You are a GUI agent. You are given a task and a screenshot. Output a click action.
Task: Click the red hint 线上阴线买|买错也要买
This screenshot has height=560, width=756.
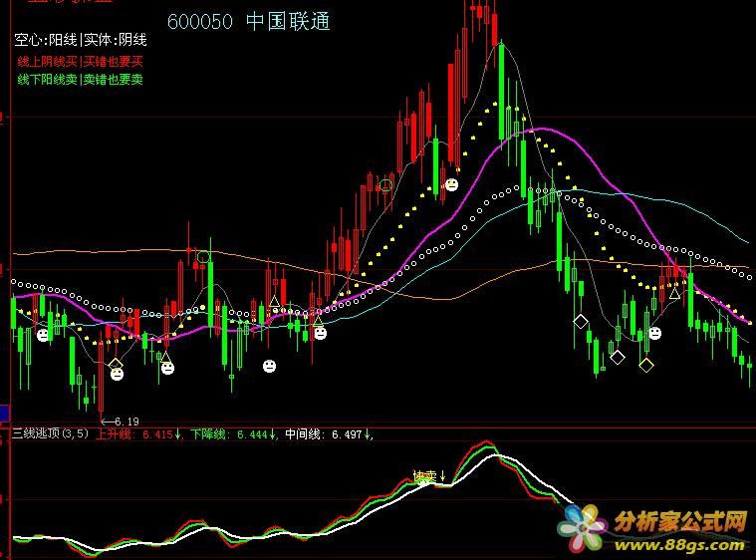point(80,61)
